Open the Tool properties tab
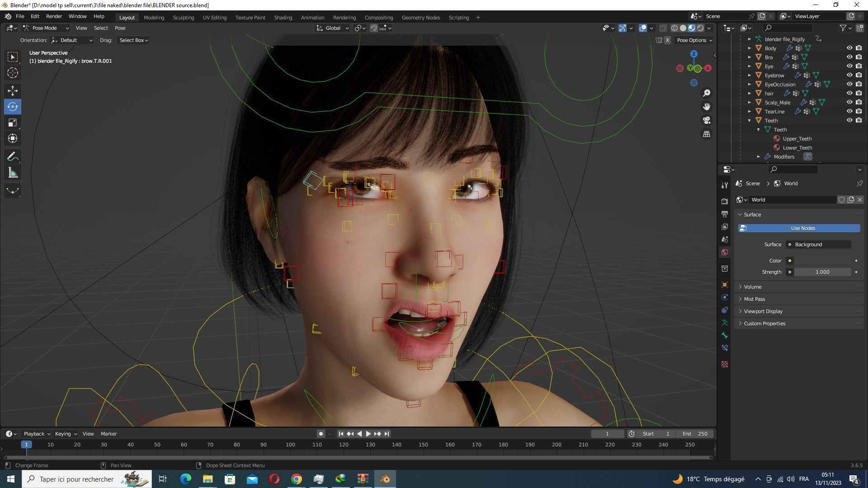This screenshot has height=488, width=868. (725, 185)
